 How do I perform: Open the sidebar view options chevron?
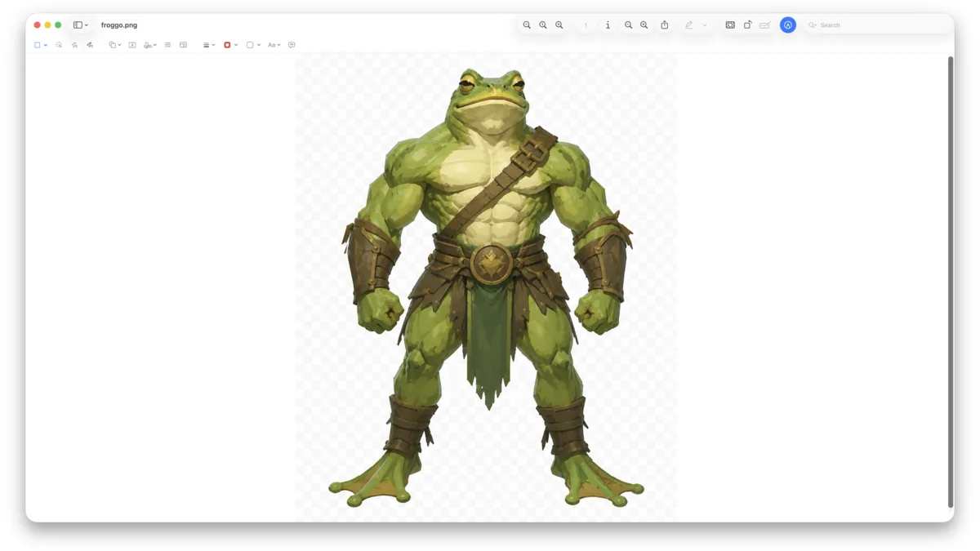click(87, 25)
